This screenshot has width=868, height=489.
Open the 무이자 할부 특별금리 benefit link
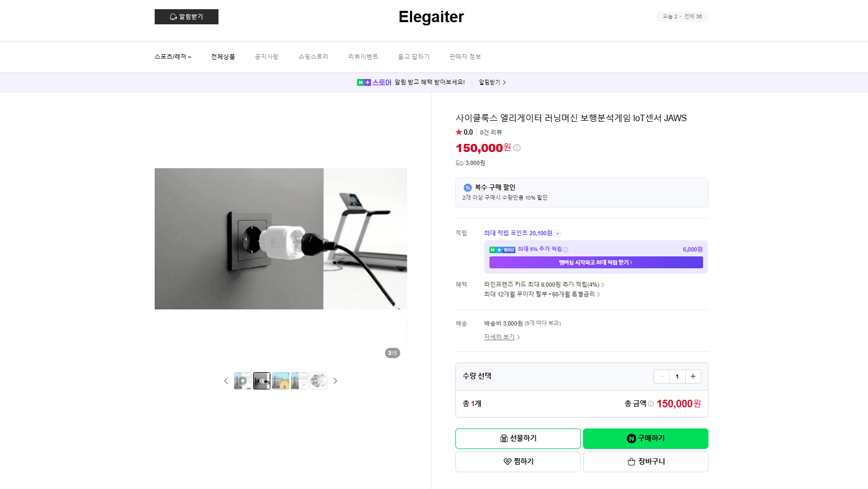pyautogui.click(x=542, y=294)
